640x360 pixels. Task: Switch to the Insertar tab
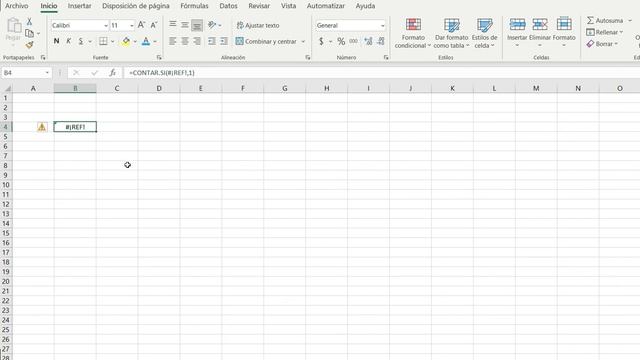coord(80,6)
